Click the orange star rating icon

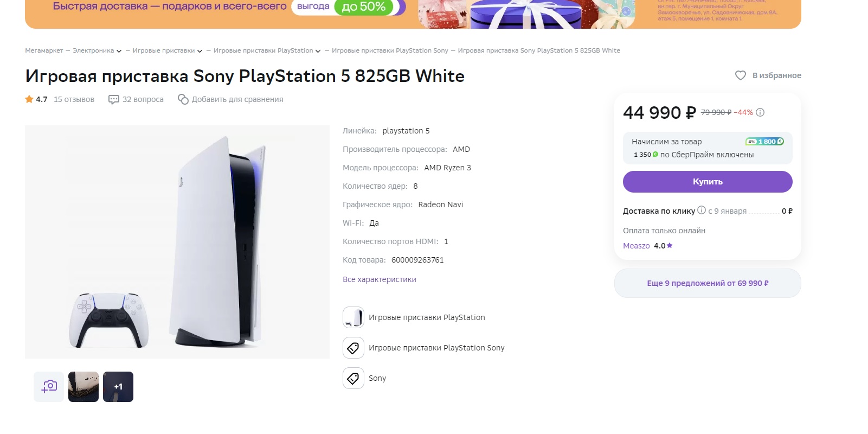pos(29,99)
